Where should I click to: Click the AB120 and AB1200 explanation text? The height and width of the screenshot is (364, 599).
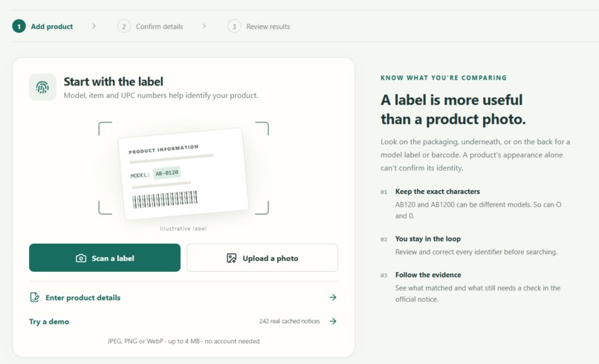479,210
